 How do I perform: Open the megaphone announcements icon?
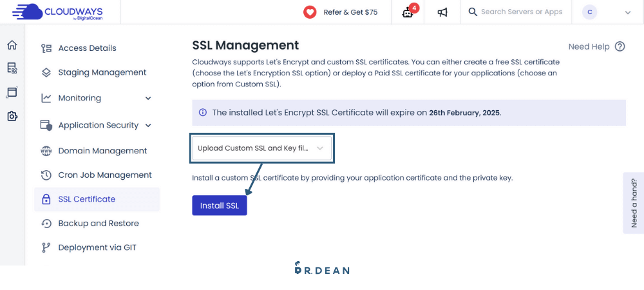click(x=442, y=12)
